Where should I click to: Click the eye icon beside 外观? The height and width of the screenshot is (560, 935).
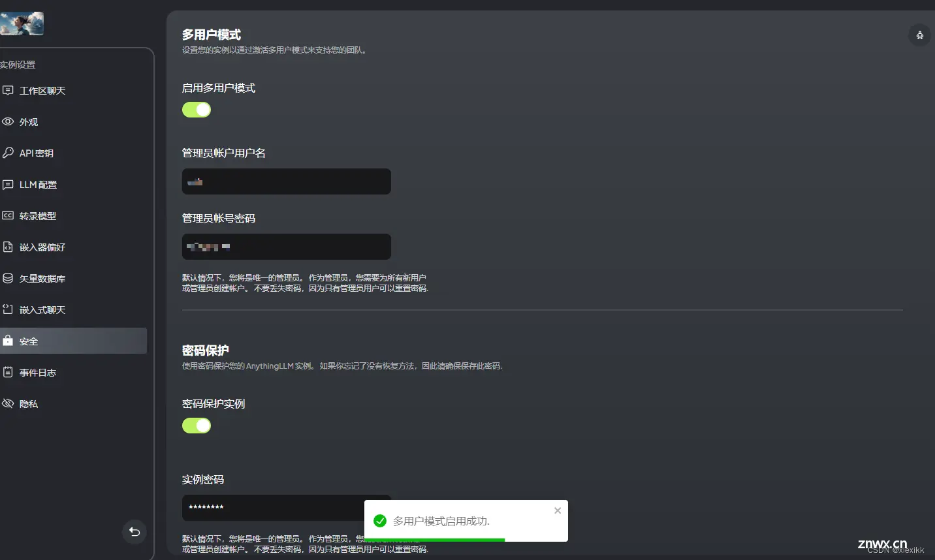pos(8,121)
